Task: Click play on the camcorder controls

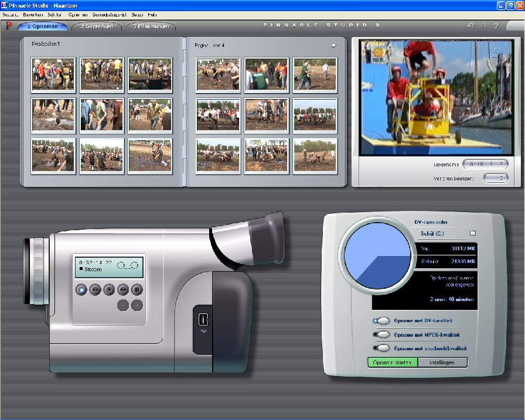Action: [x=109, y=289]
